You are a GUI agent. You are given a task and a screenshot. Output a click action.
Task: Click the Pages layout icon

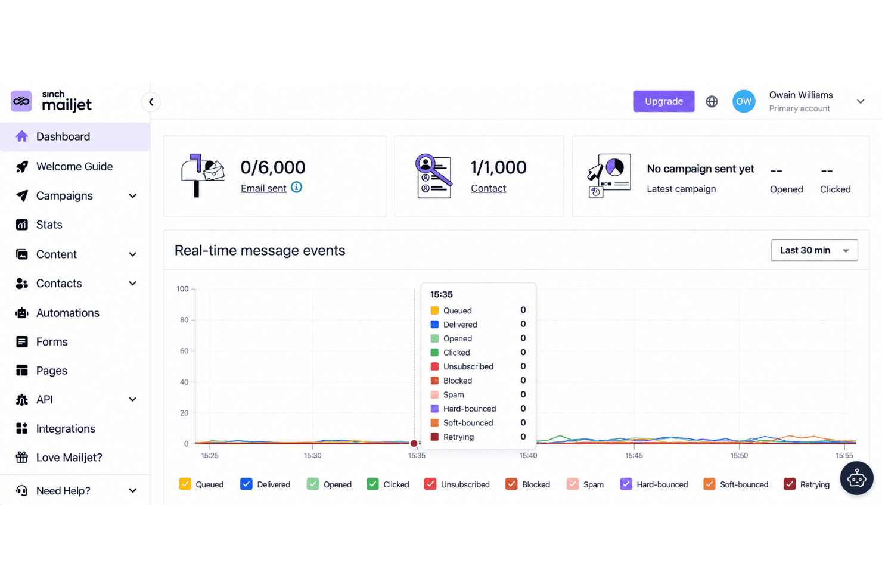click(22, 371)
